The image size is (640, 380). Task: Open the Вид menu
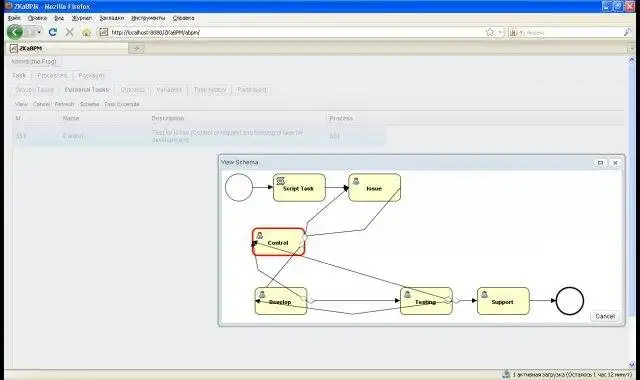tap(59, 18)
